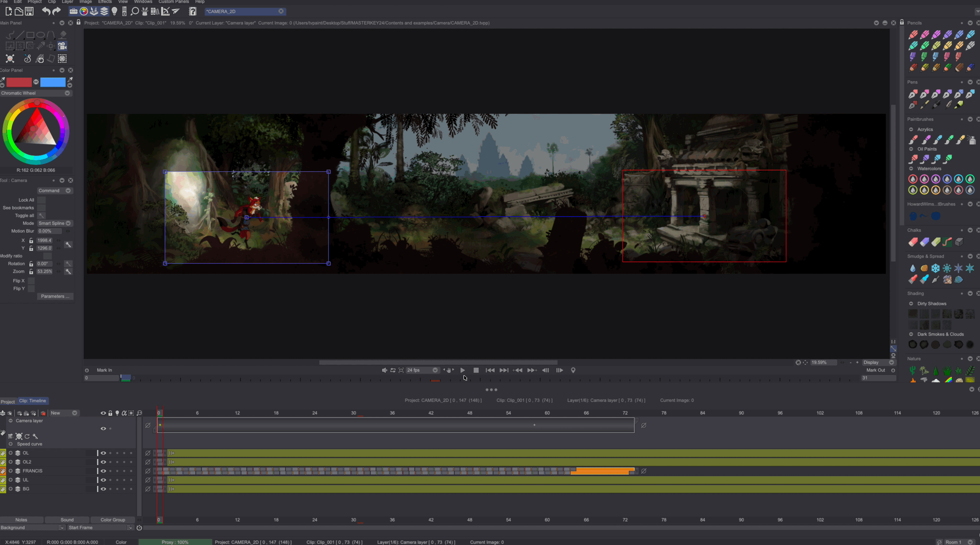Enable the Lock All checkbox
Screen dimensions: 980x545
[41, 200]
